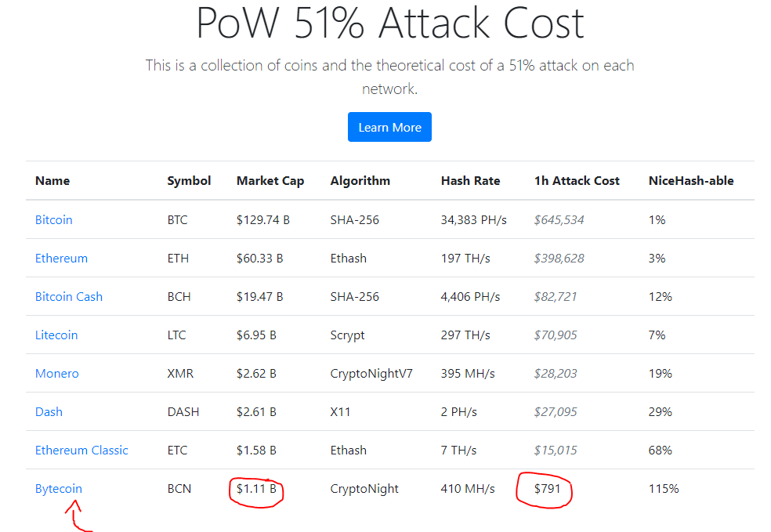Screen dimensions: 771x532
Task: Open the Ethereum Classic coin page
Action: click(x=81, y=450)
